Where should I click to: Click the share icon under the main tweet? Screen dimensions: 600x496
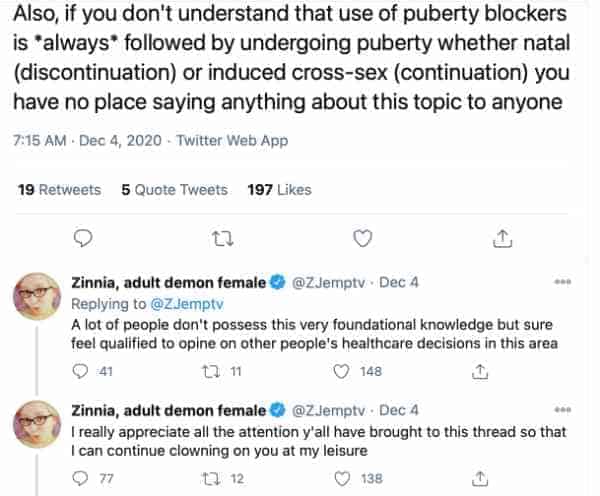[502, 238]
